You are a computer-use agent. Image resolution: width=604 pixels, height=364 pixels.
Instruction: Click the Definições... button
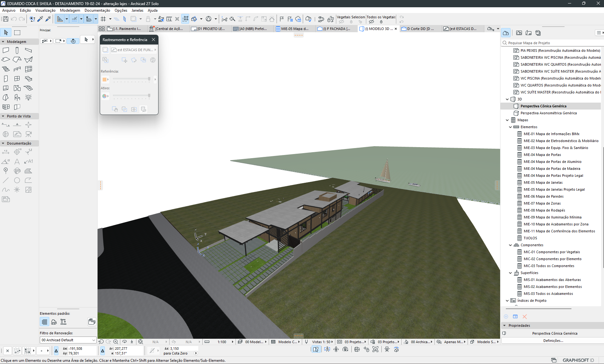click(x=553, y=341)
